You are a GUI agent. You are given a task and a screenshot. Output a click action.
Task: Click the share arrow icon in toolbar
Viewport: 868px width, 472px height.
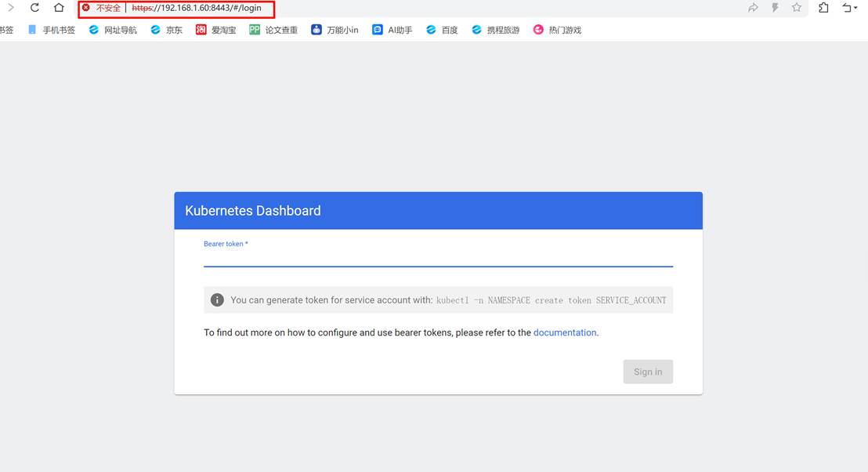pos(753,8)
